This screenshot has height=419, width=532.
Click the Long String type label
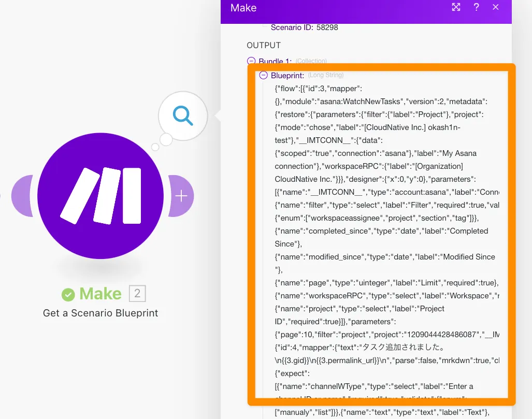coord(326,76)
